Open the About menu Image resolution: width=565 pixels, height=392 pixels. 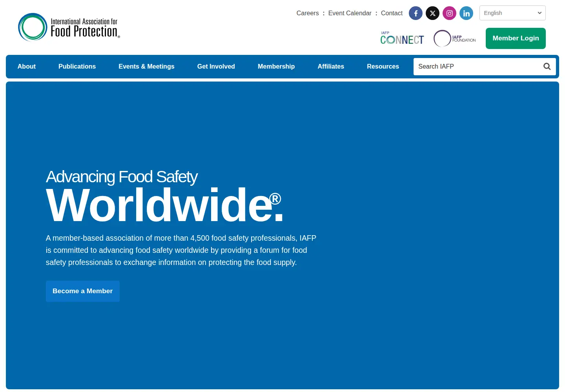pyautogui.click(x=27, y=67)
